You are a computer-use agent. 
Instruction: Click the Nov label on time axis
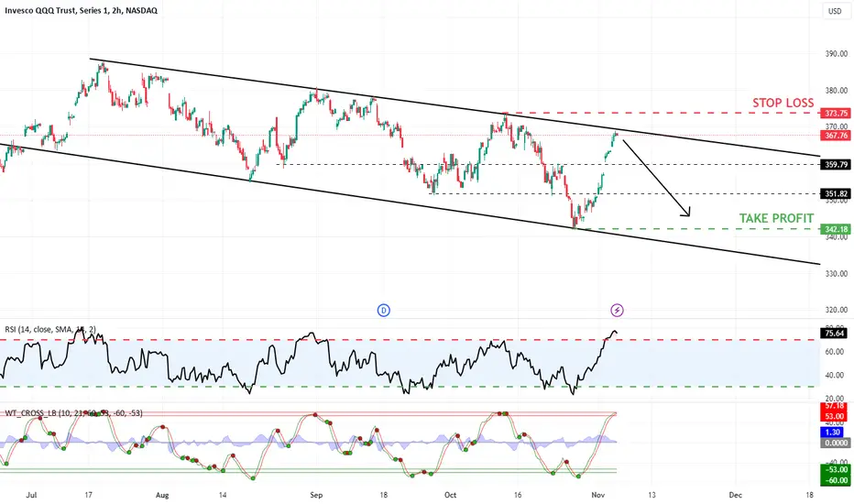click(597, 495)
